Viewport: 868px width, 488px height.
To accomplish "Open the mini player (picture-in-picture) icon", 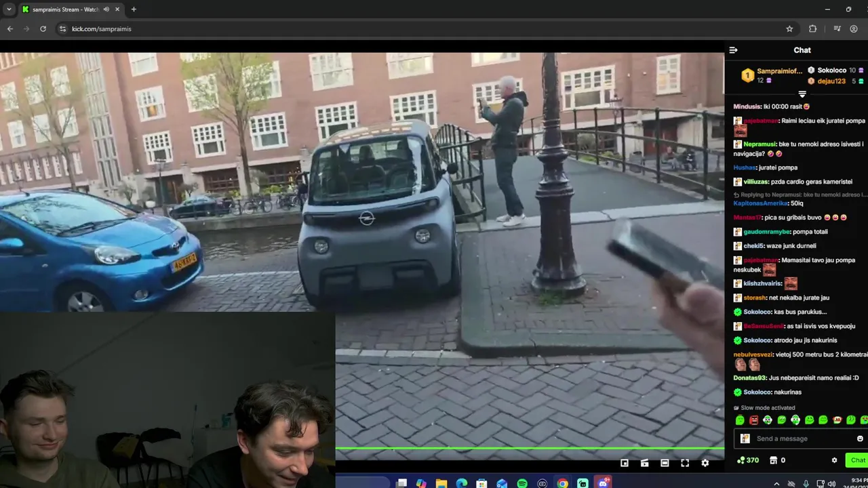I will (625, 463).
